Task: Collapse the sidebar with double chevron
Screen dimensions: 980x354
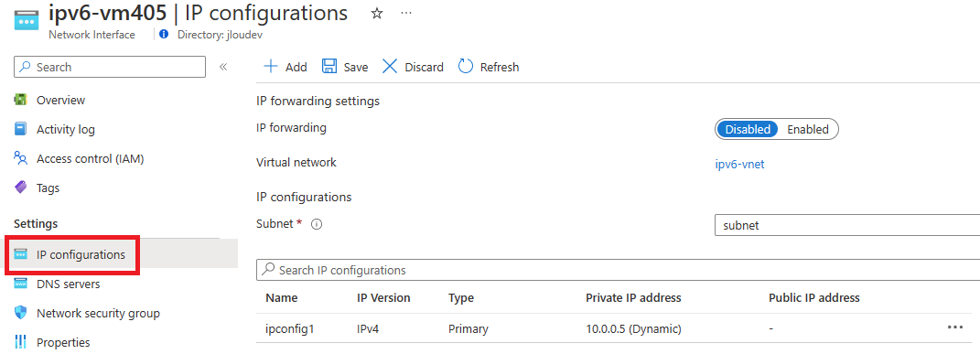Action: [223, 67]
